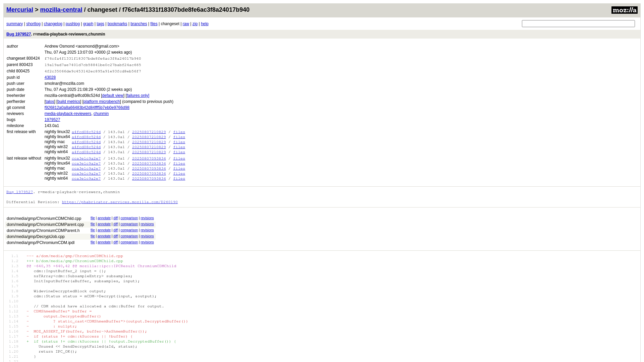Open Bug 1979527 from the header
Viewport: 644px width, 362px height.
click(18, 34)
